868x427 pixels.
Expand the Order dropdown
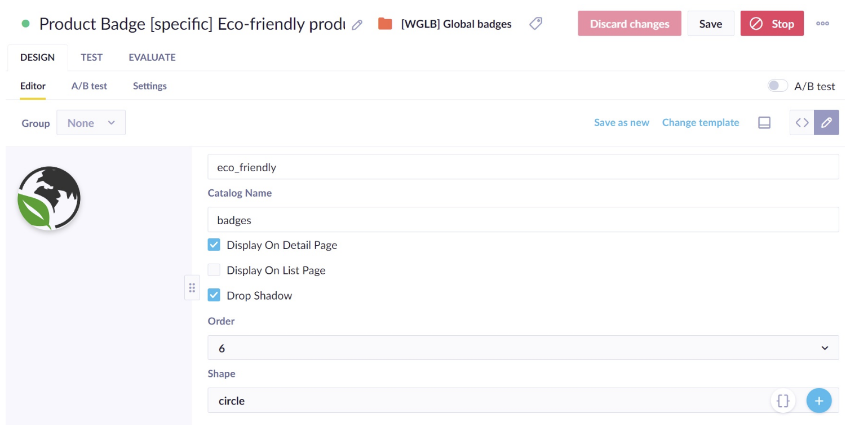825,348
